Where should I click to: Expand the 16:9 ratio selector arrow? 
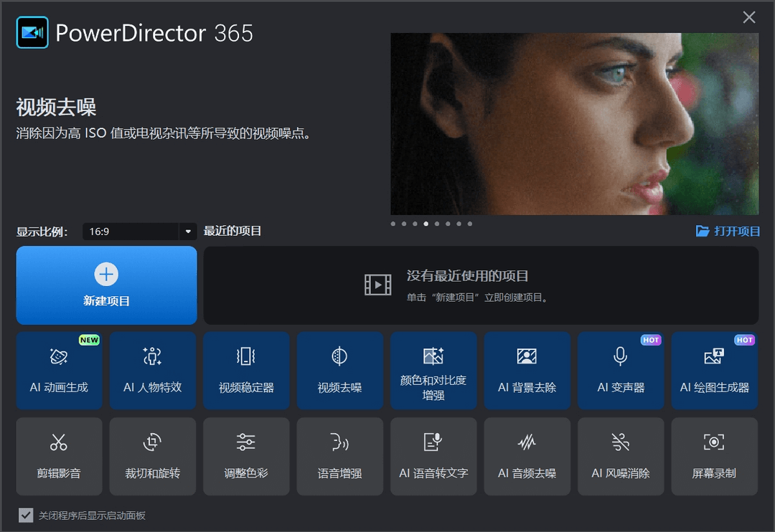[x=187, y=231]
